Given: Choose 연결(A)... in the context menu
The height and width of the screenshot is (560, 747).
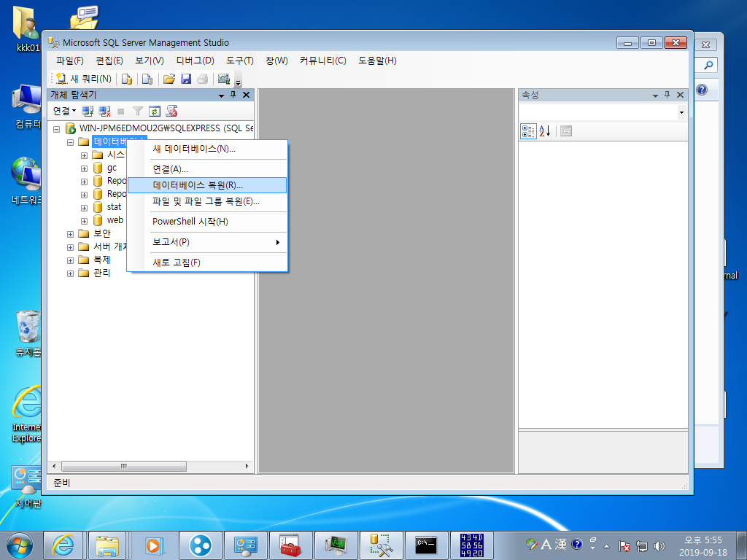Looking at the screenshot, I should (207, 169).
